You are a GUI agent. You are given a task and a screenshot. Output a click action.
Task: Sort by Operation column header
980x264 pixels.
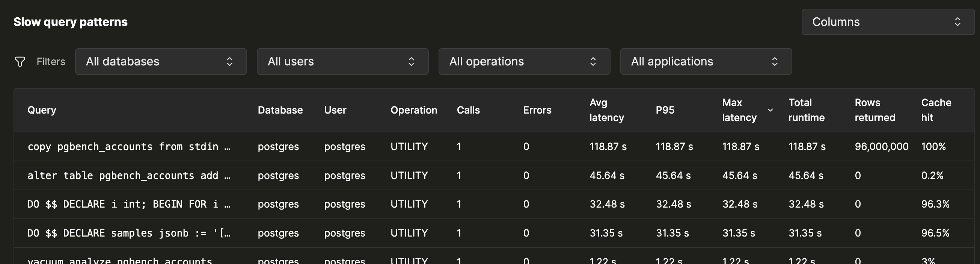click(x=414, y=110)
